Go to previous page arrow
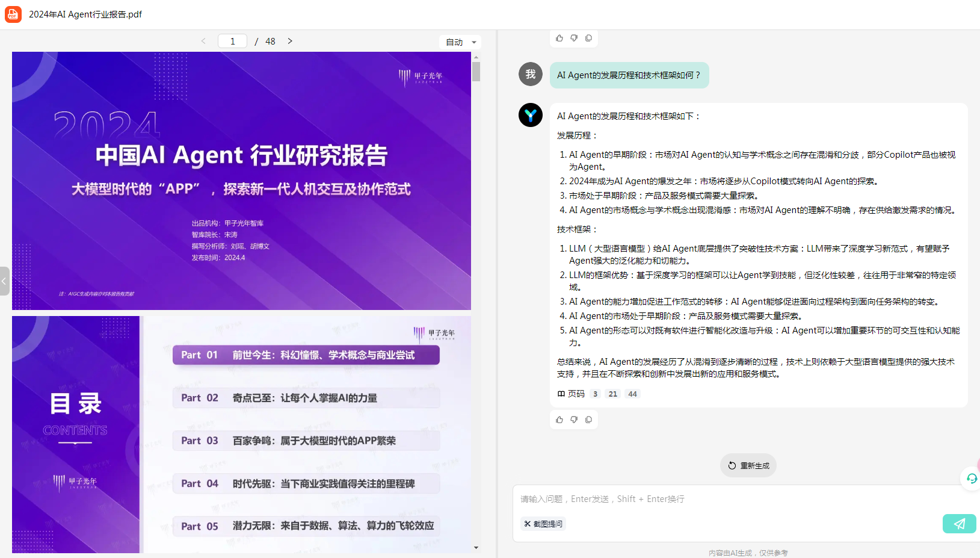Viewport: 980px width, 558px height. (203, 41)
